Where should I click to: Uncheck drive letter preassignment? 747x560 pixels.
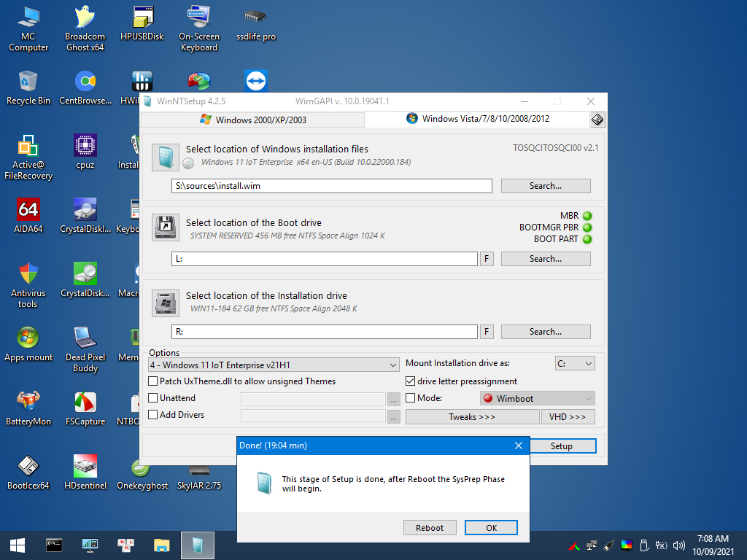410,381
